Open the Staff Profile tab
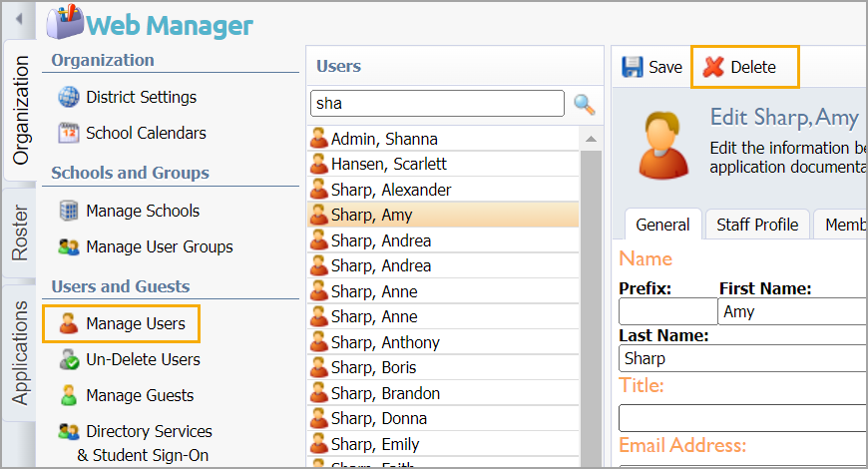The height and width of the screenshot is (469, 868). click(757, 225)
